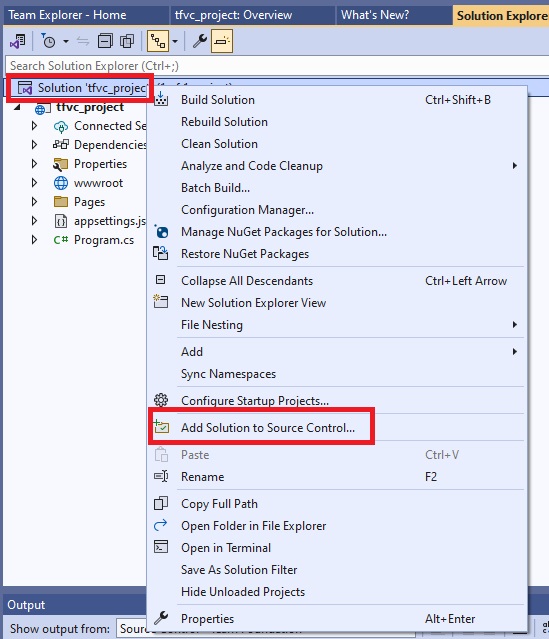Choose Hide Unloaded Projects entry
Image resolution: width=549 pixels, height=639 pixels.
(338, 592)
